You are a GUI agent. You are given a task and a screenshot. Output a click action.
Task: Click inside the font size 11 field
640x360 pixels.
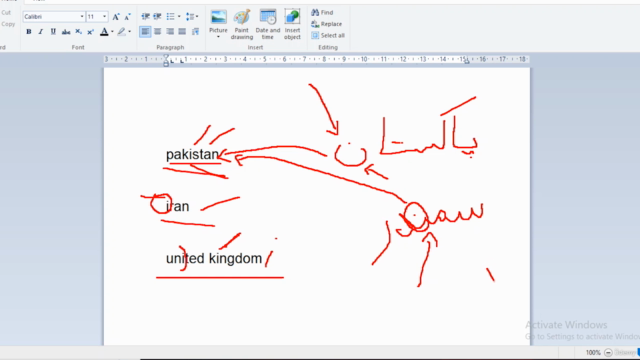[93, 16]
